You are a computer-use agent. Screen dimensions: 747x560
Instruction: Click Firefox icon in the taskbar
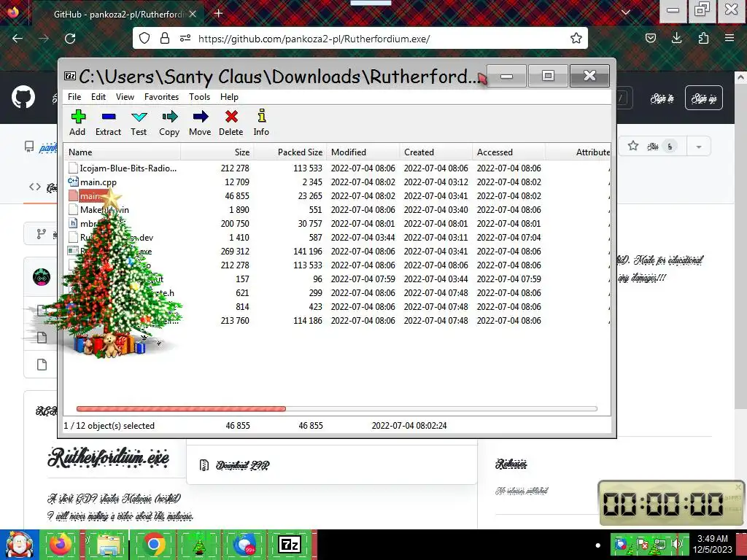[61, 544]
